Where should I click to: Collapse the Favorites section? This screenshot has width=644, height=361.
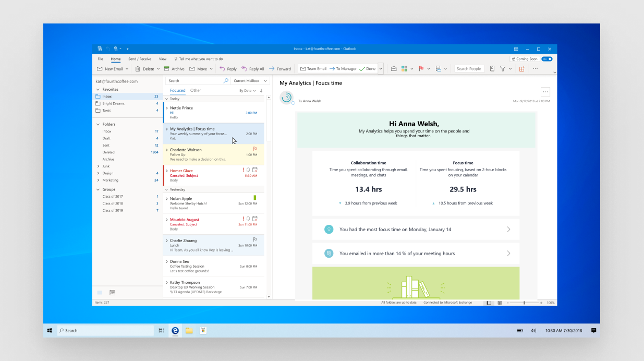[98, 89]
